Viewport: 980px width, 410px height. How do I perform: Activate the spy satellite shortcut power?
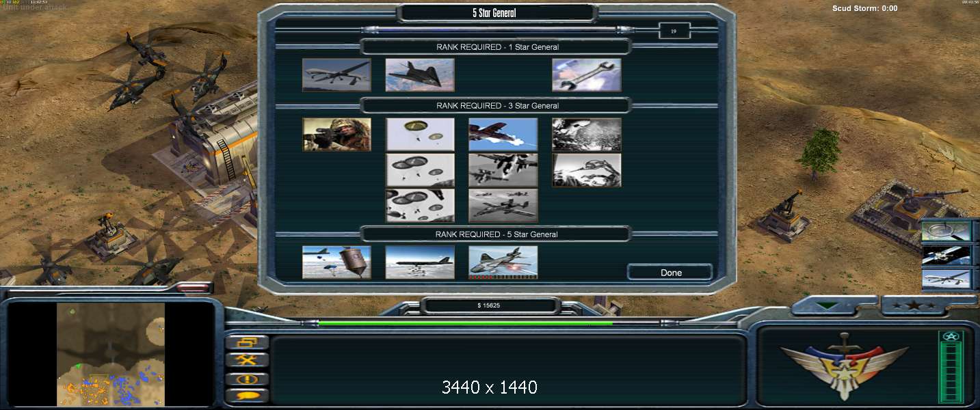(x=946, y=255)
